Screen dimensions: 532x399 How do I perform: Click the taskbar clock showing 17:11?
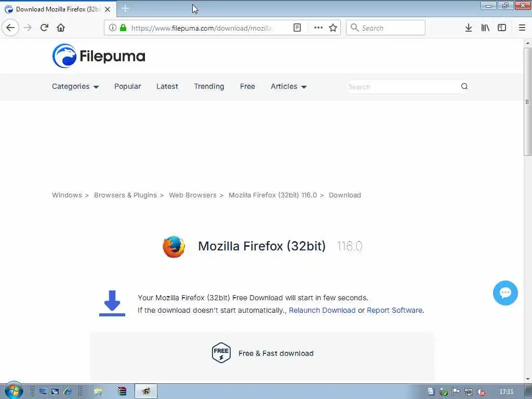506,392
